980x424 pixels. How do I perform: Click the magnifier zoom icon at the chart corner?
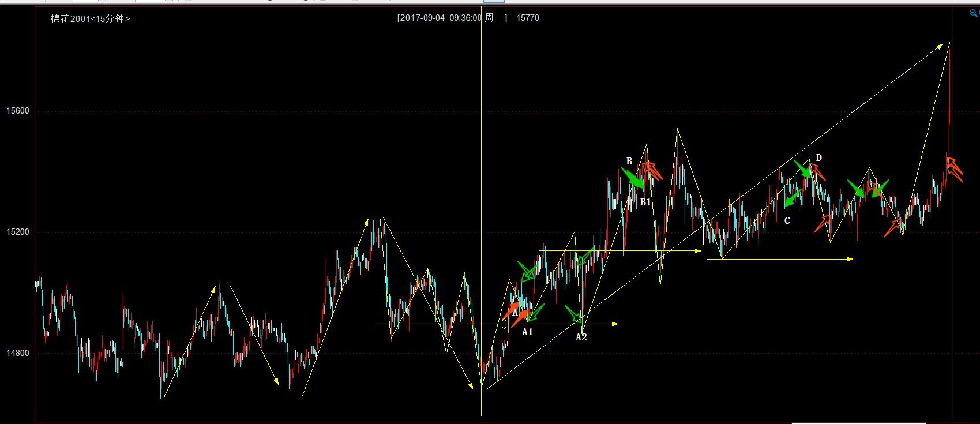click(x=973, y=13)
